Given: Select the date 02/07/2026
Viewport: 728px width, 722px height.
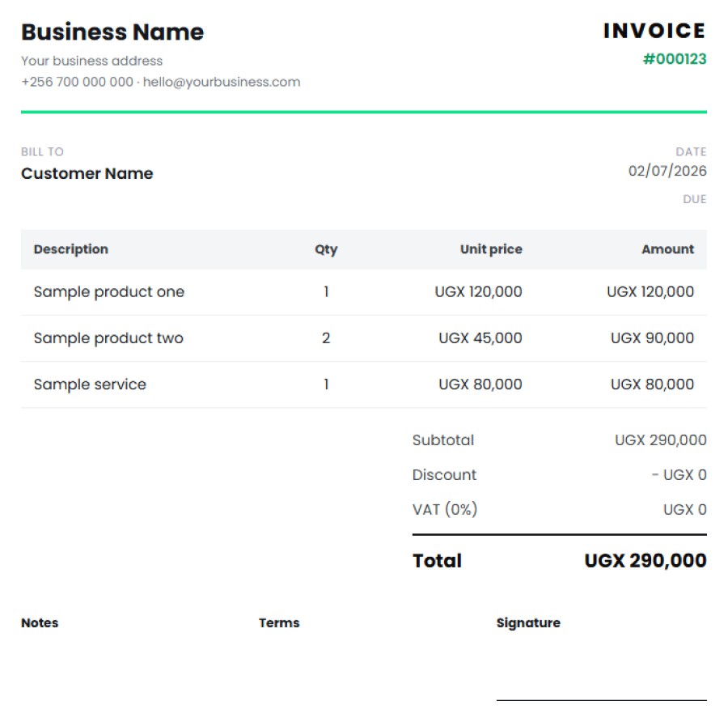Looking at the screenshot, I should click(x=667, y=171).
